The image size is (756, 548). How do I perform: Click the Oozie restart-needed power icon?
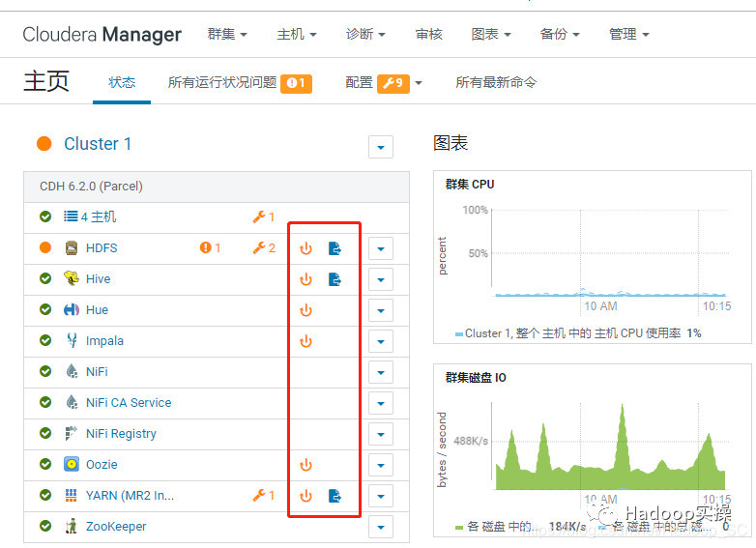click(305, 465)
